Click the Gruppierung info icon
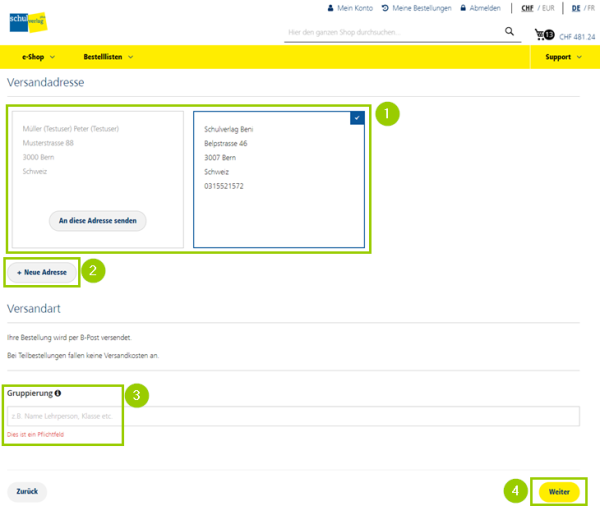Viewport: 600px width, 506px height. [x=58, y=393]
